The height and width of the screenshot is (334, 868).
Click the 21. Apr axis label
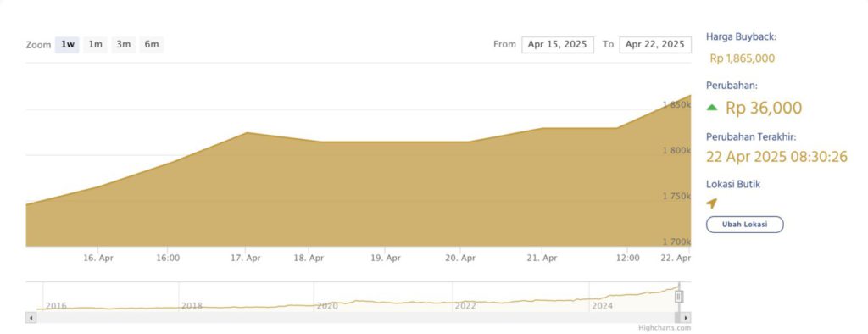click(542, 258)
